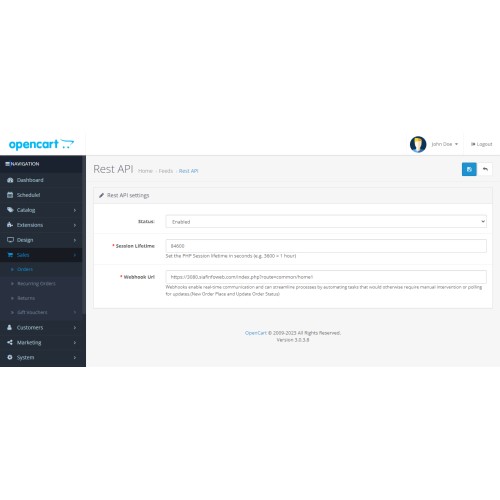500x500 pixels.
Task: Click the Scheduler calendar icon
Action: click(10, 195)
